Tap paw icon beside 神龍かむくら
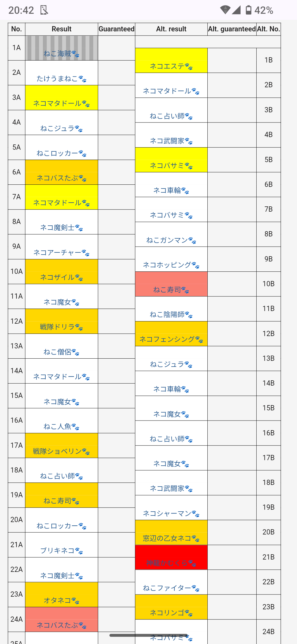297x644 pixels. [192, 563]
